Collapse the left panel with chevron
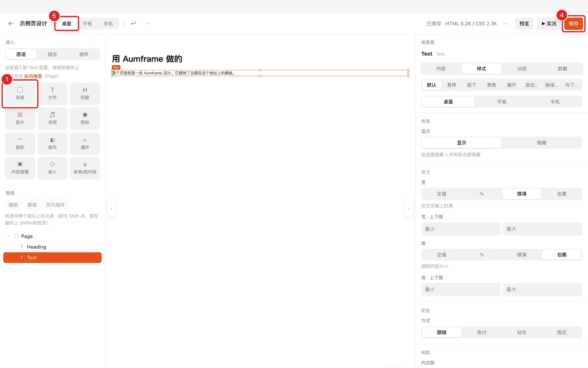The height and width of the screenshot is (368, 588). coord(111,209)
